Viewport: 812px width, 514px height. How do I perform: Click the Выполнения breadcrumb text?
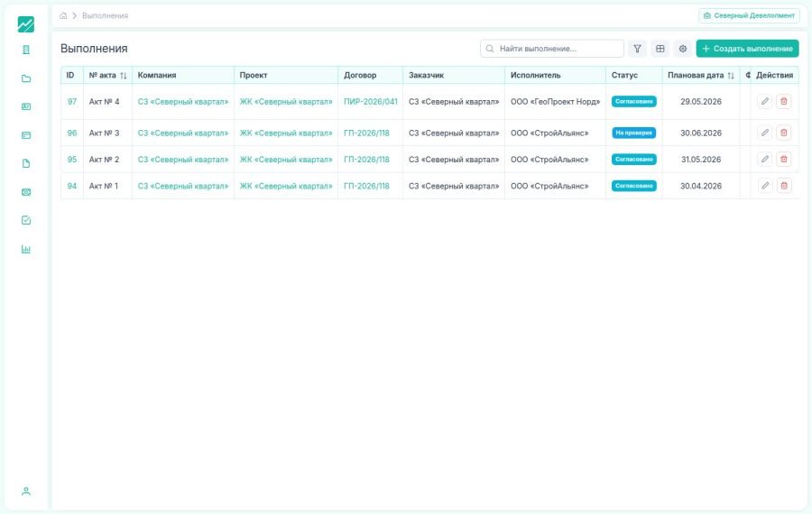point(106,15)
